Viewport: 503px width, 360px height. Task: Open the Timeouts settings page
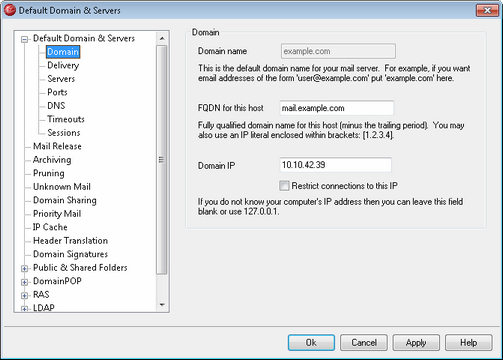pos(66,119)
